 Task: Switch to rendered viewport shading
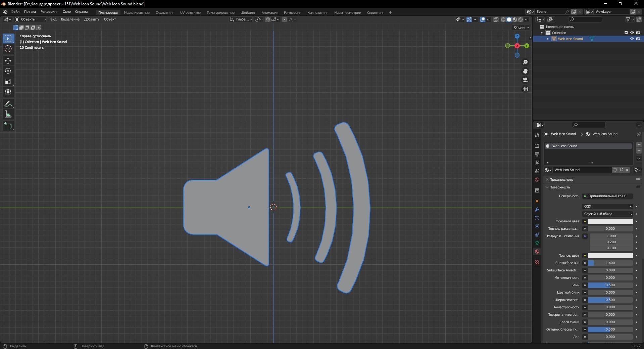[x=521, y=19]
